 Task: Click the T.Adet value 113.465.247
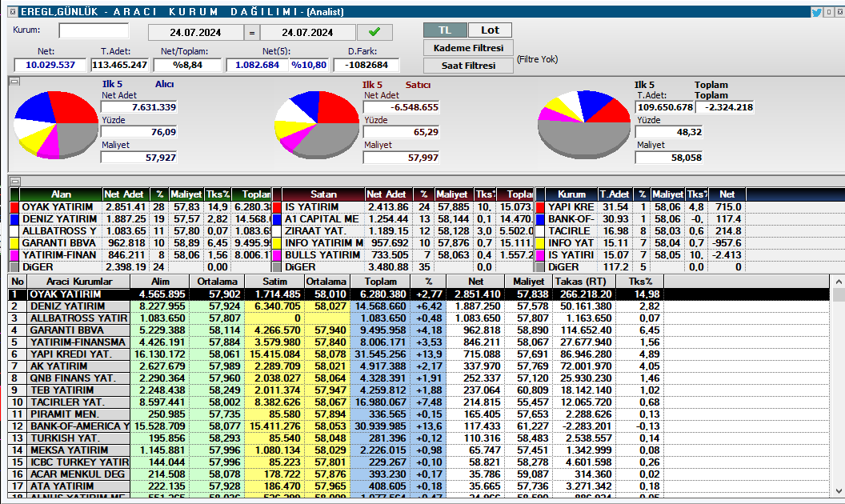[120, 65]
